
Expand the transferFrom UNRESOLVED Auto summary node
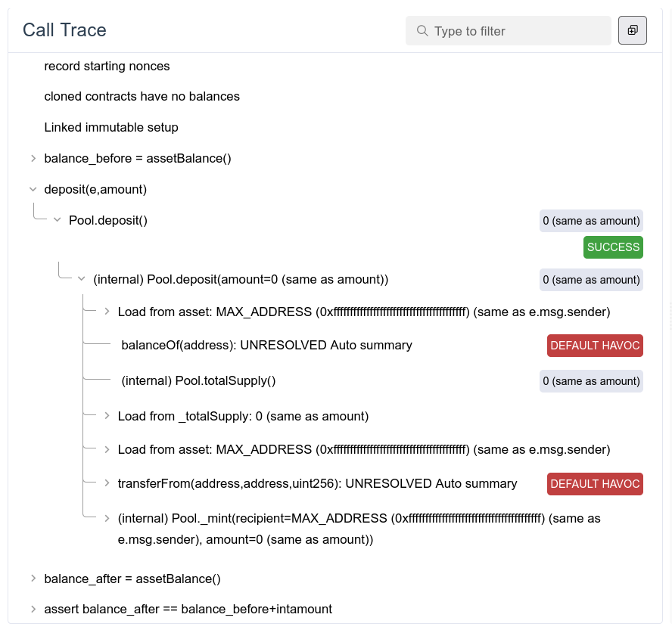[107, 484]
